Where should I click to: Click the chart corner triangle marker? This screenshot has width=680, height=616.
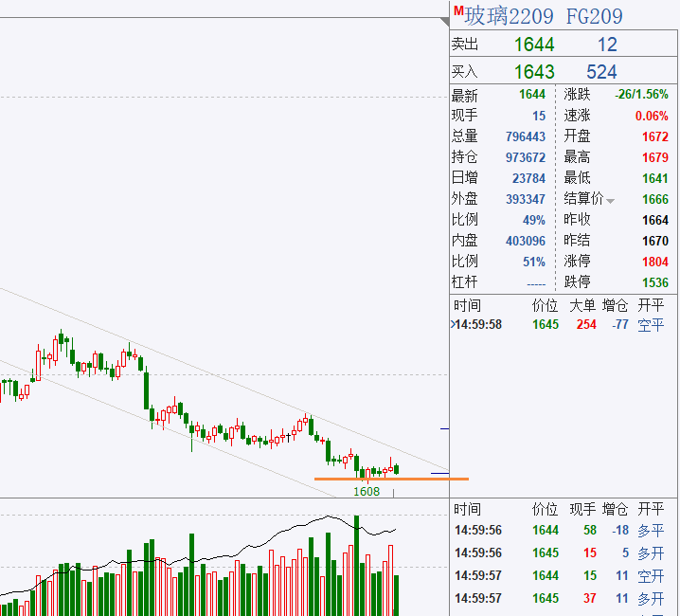pos(444,22)
